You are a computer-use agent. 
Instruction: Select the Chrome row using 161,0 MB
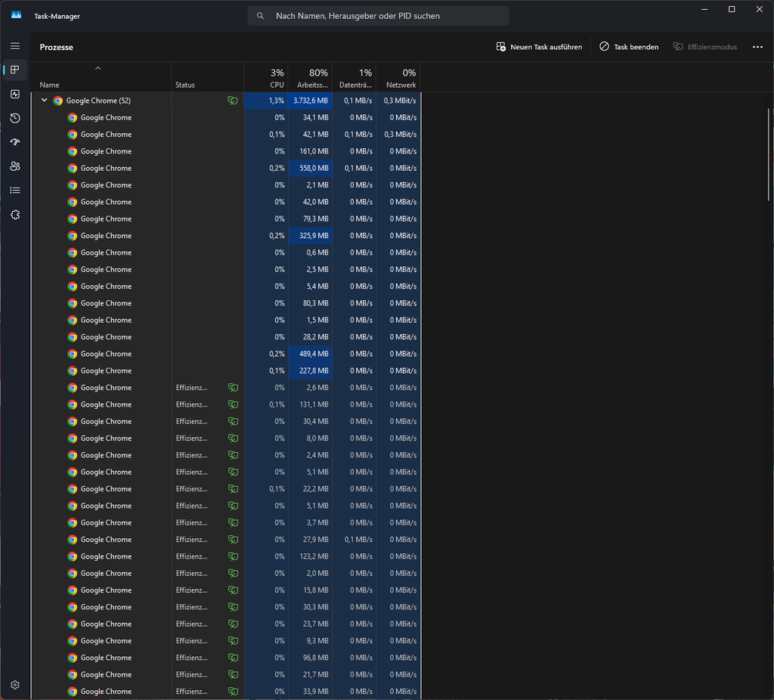pyautogui.click(x=225, y=151)
